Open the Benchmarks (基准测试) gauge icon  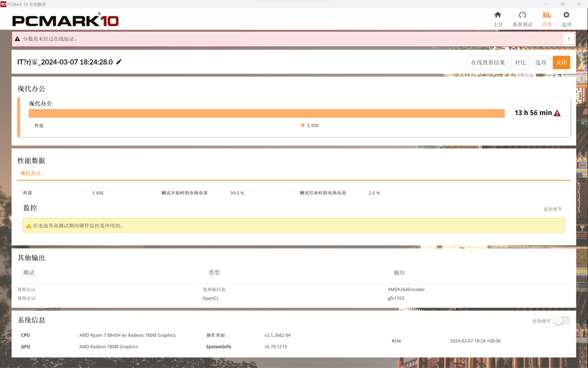click(522, 15)
